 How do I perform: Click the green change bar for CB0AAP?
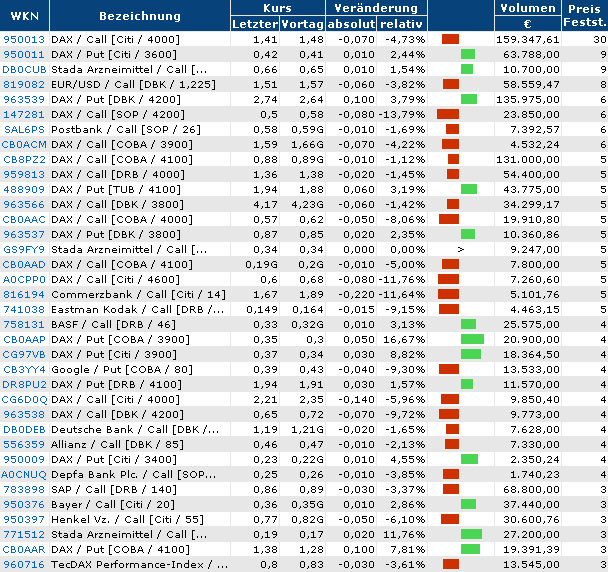[x=472, y=339]
